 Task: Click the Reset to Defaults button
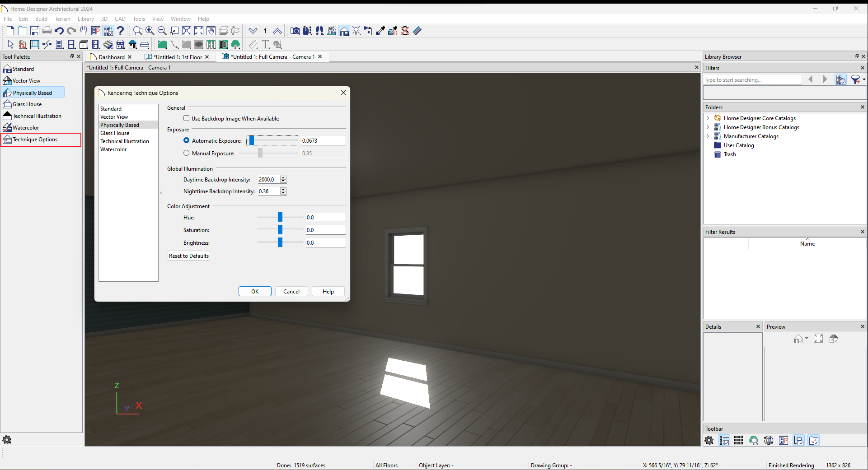(189, 256)
